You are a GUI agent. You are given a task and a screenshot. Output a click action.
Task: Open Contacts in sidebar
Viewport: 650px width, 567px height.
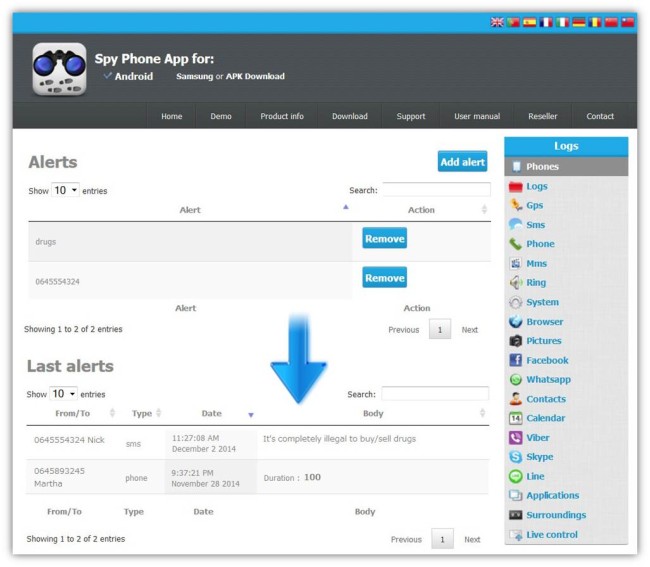[537, 399]
